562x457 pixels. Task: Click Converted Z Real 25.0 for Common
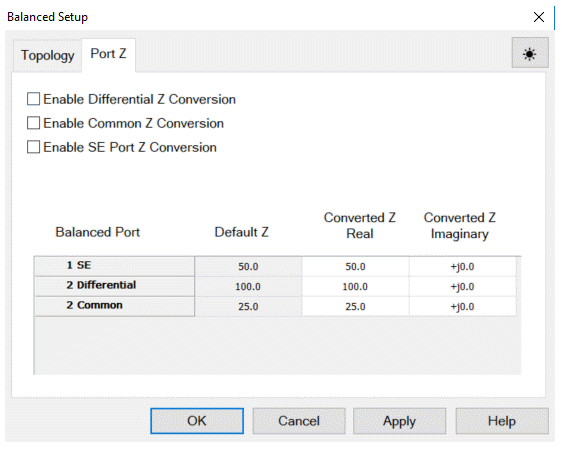355,306
